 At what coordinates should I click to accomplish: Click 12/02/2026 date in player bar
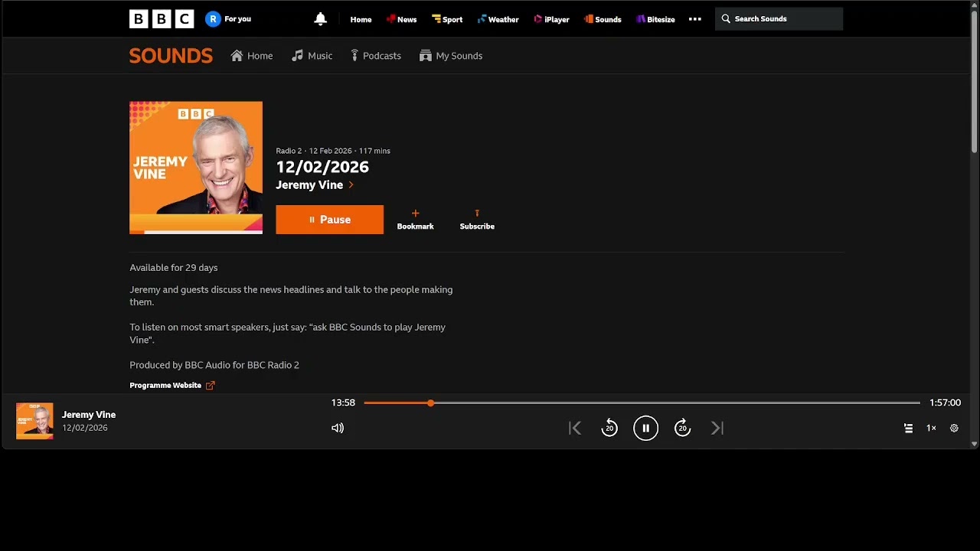[85, 428]
